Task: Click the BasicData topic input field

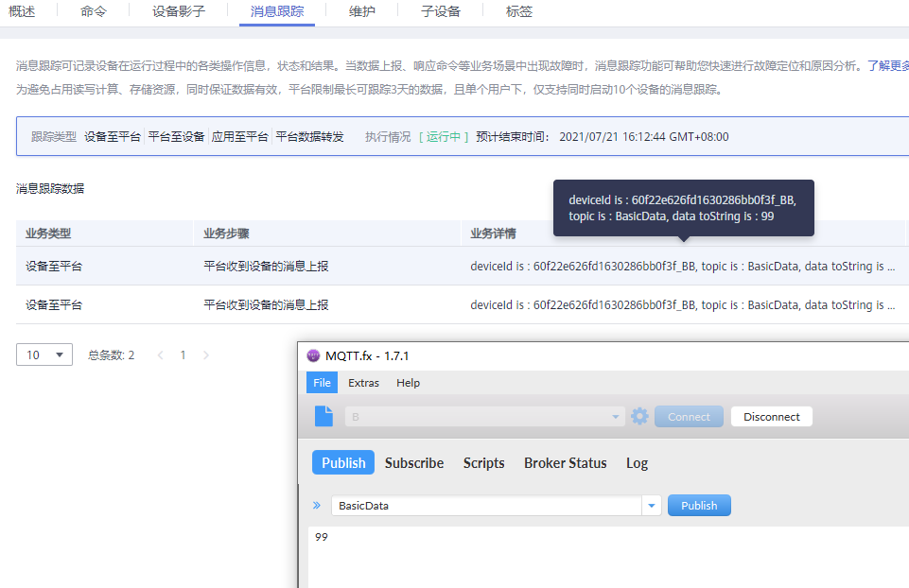Action: click(x=486, y=506)
